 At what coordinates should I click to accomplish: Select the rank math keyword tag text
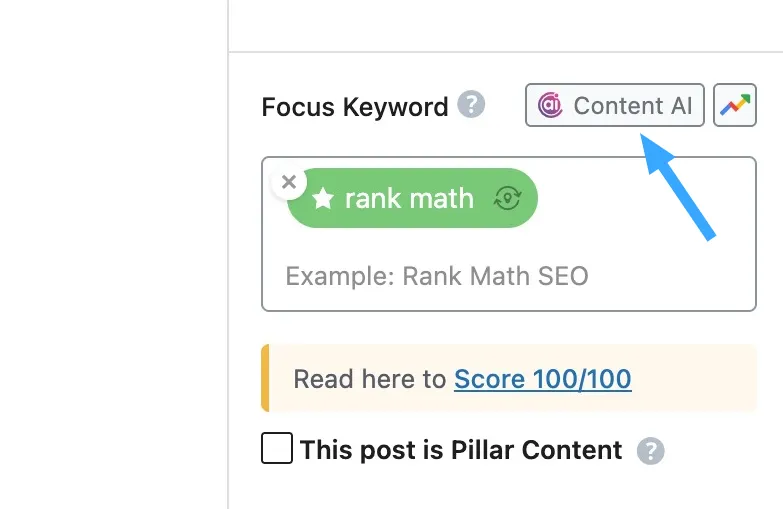tap(409, 198)
